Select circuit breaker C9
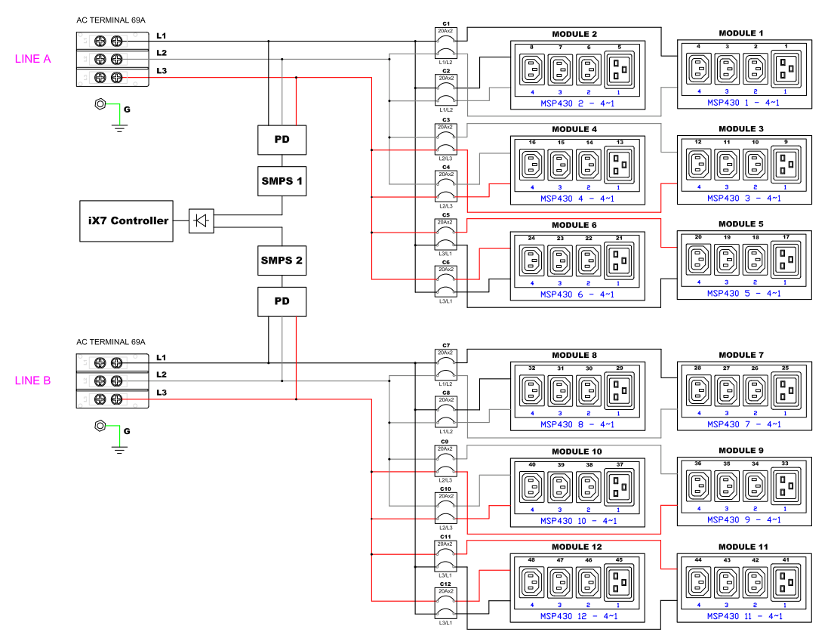Viewport: 831px width, 644px height. click(x=446, y=461)
